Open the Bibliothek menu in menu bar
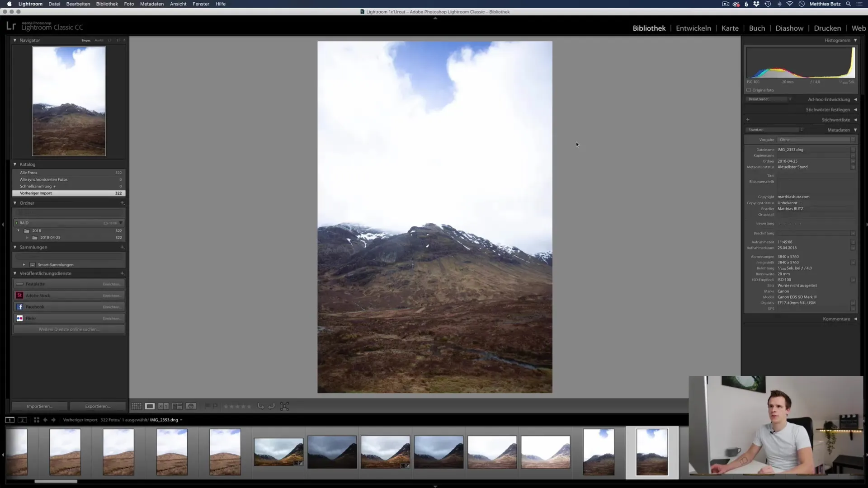868x488 pixels. (107, 4)
